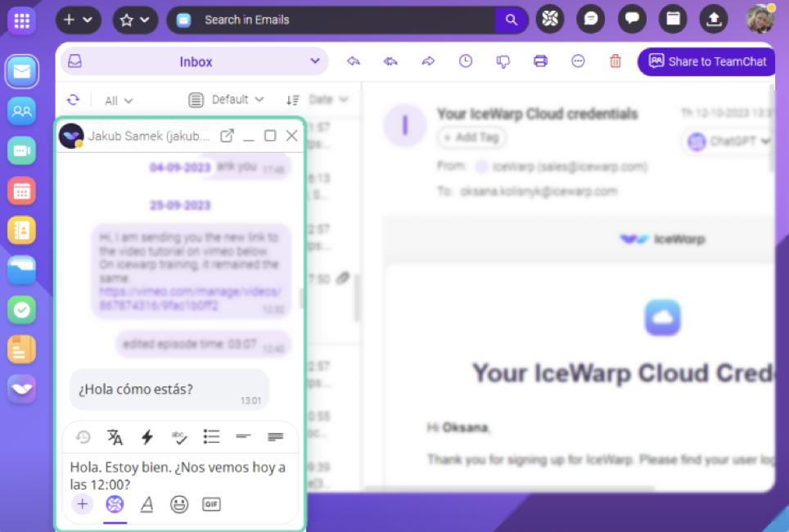Image resolution: width=789 pixels, height=532 pixels.
Task: Click the sender email sales@icewarp.com
Action: pos(593,167)
